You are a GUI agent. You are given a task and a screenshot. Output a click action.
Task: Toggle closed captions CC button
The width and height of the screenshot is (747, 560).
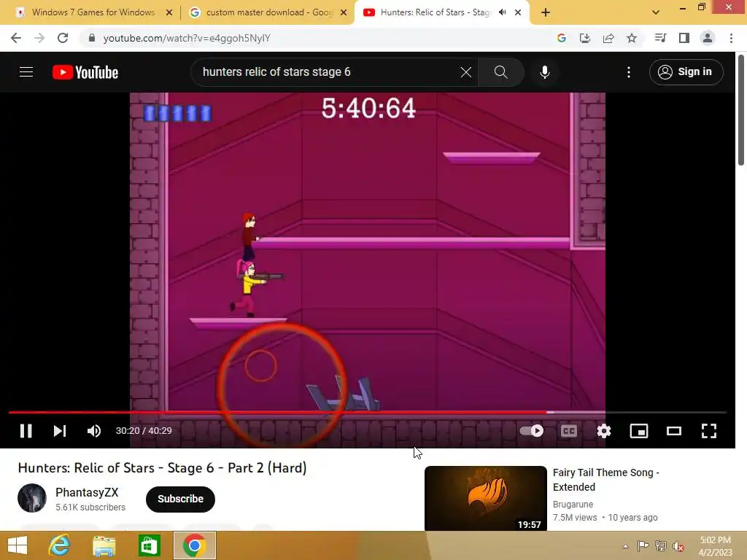click(568, 430)
